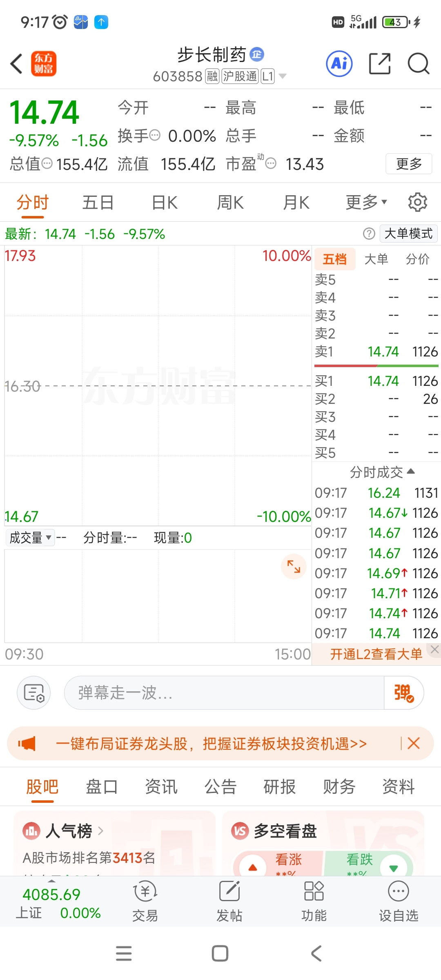This screenshot has height=980, width=441.
Task: Expand the 人气榜 chevron
Action: [x=101, y=831]
